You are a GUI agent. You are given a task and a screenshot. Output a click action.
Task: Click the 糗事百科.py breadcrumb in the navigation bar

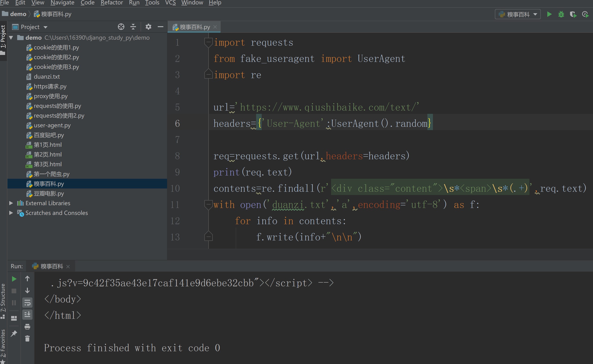tap(52, 14)
